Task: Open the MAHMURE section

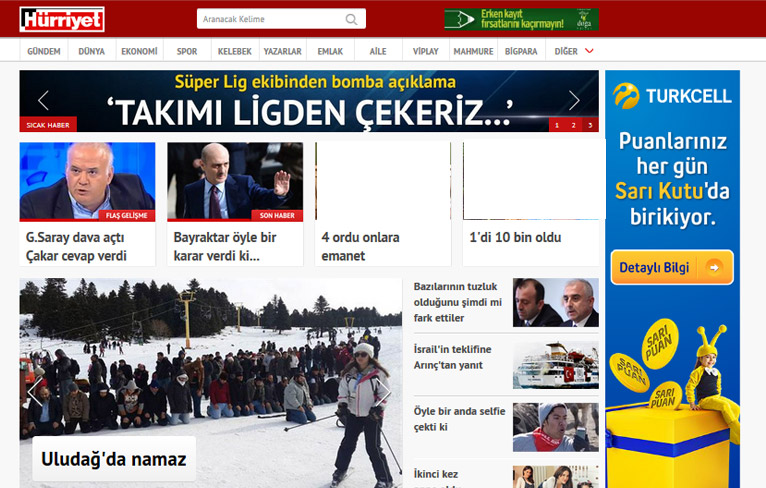Action: click(x=473, y=51)
